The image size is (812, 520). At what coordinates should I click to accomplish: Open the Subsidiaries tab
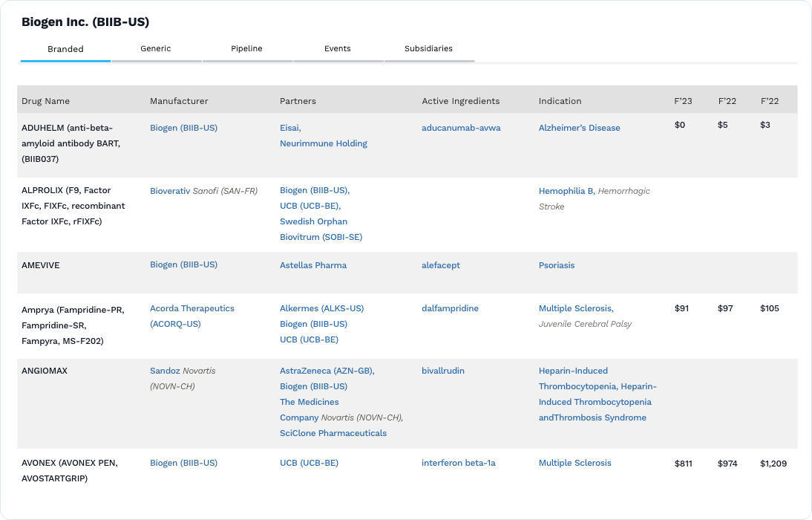click(x=428, y=48)
